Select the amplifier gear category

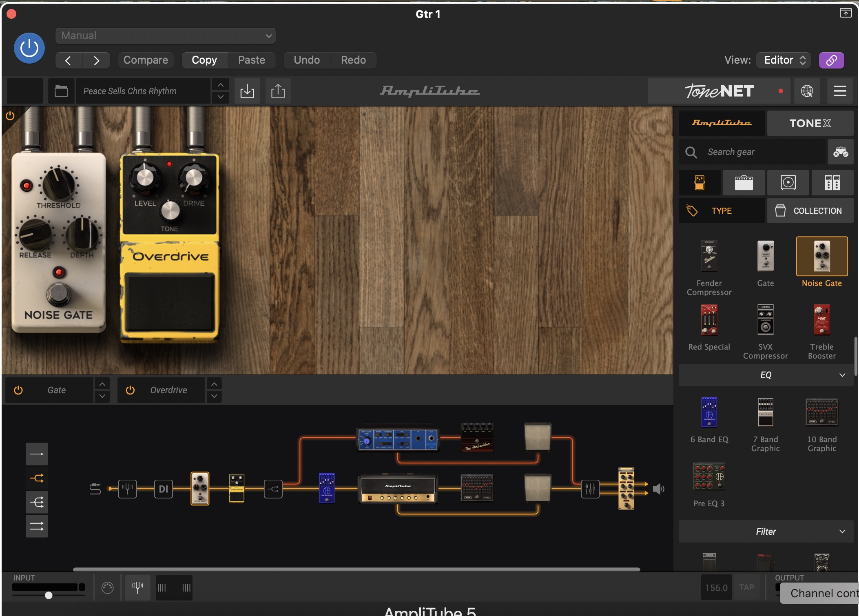pos(744,183)
